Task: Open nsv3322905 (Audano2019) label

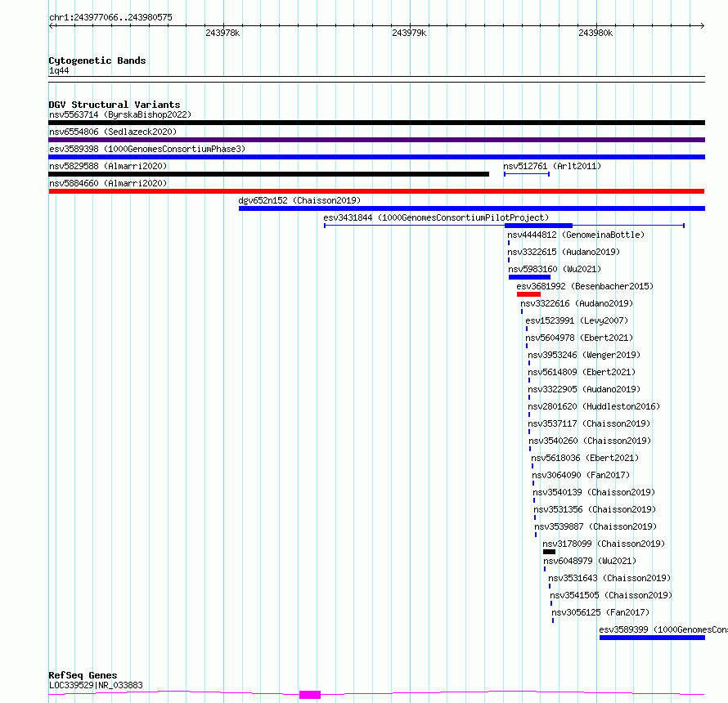Action: [x=584, y=389]
